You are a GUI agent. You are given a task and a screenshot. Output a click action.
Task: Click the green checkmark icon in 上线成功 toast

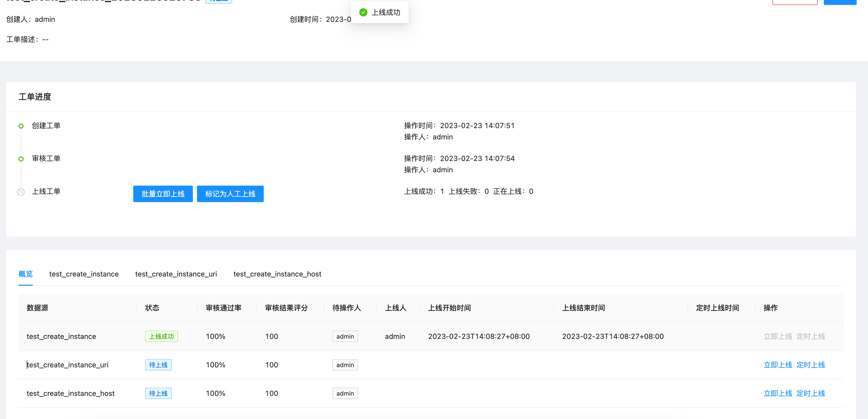pos(363,12)
